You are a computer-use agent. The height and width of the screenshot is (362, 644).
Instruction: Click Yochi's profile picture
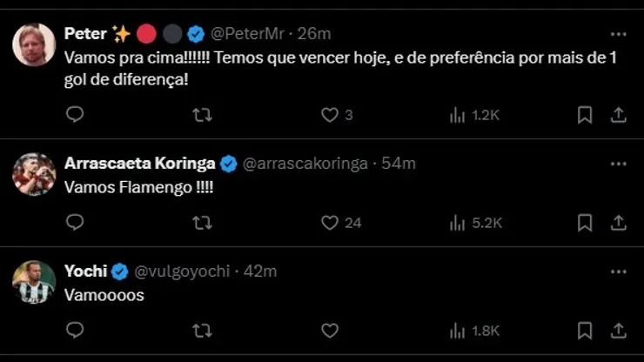point(34,282)
